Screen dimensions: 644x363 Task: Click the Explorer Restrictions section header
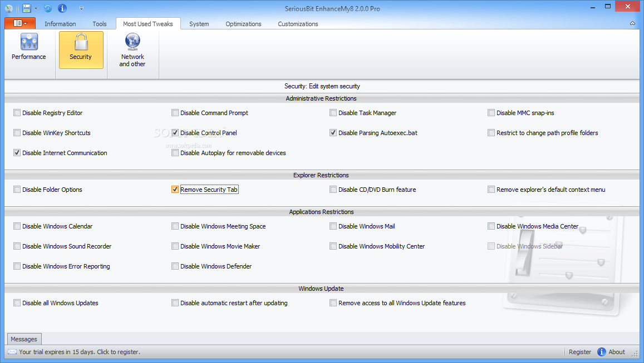tap(321, 175)
